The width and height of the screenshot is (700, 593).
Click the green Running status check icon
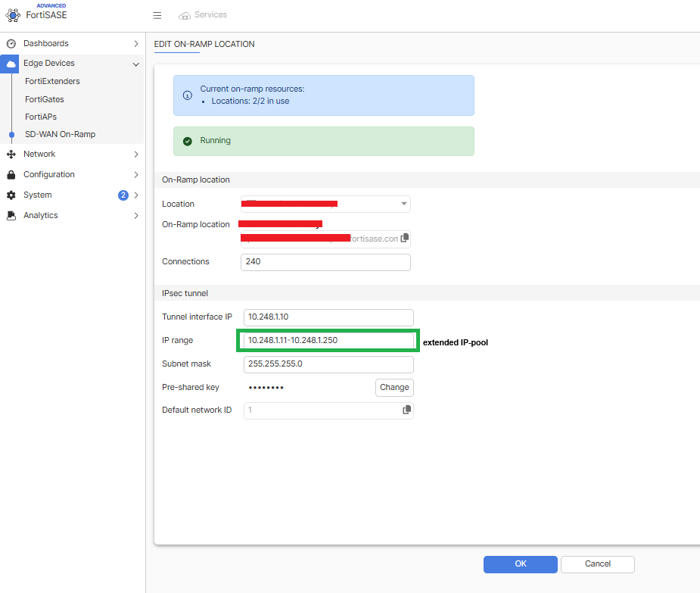point(188,141)
